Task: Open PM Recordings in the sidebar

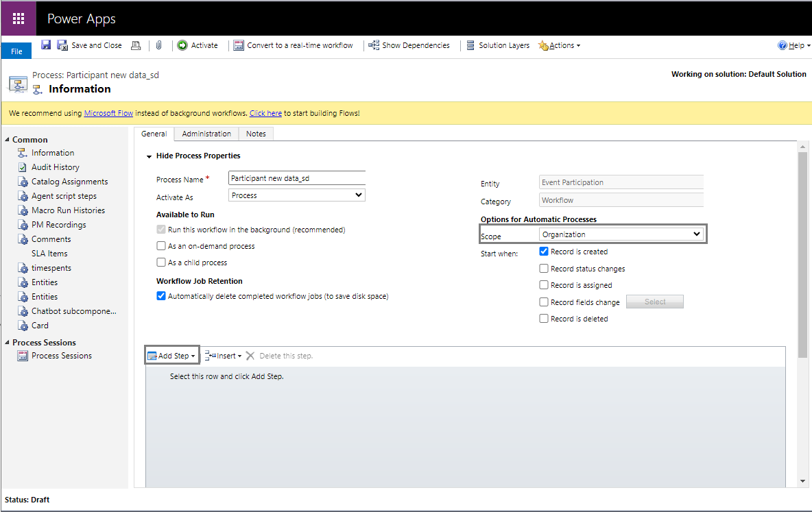Action: pyautogui.click(x=58, y=225)
